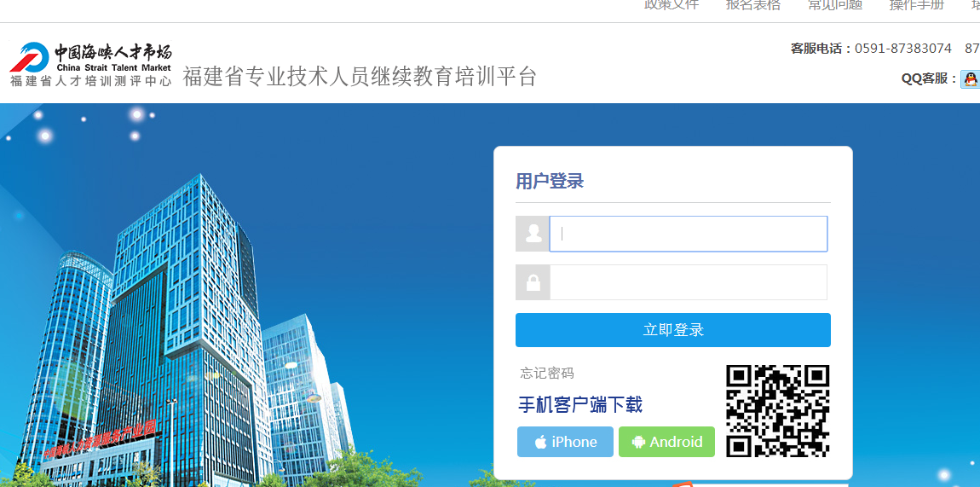The image size is (980, 487).
Task: Open the 操作手册 menu item
Action: pyautogui.click(x=917, y=5)
